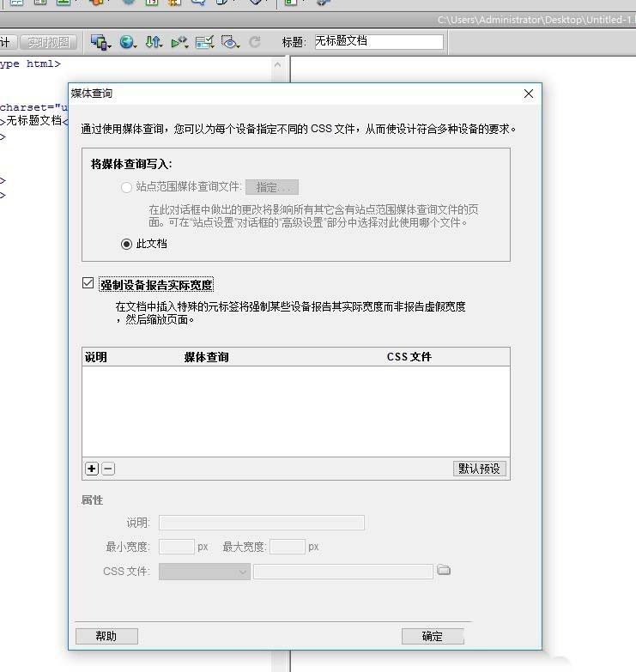Open the File Management arrows icon
Screen dimensions: 636x672
[x=154, y=42]
